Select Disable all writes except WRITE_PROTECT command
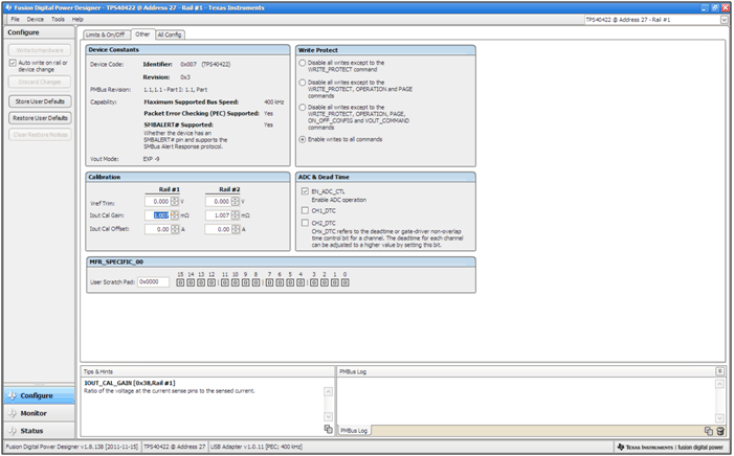Screen dimensions: 734x456 [302, 63]
